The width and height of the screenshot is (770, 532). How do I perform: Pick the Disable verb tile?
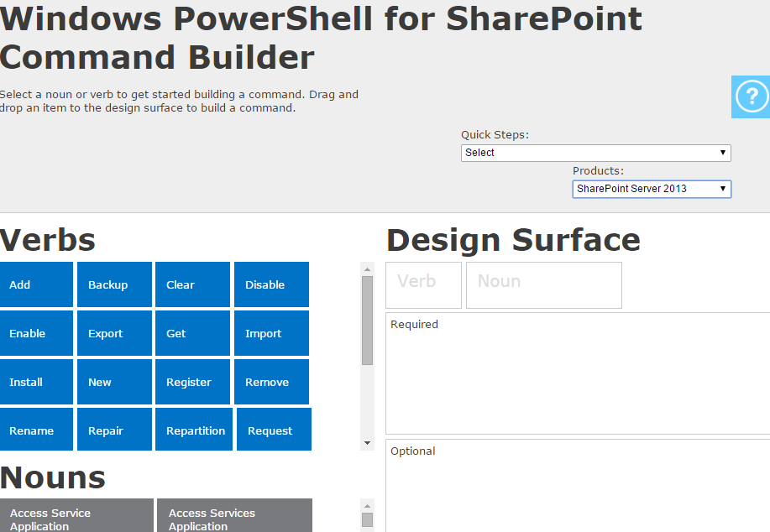[271, 284]
